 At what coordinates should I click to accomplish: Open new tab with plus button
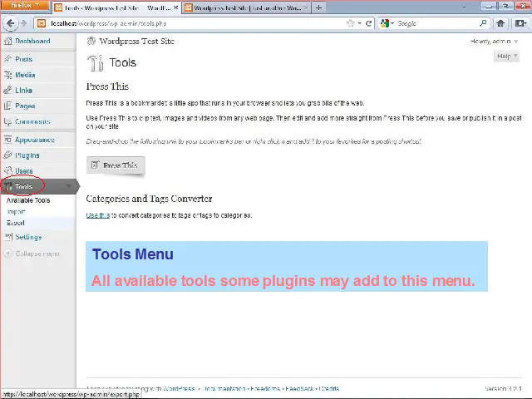tap(318, 7)
